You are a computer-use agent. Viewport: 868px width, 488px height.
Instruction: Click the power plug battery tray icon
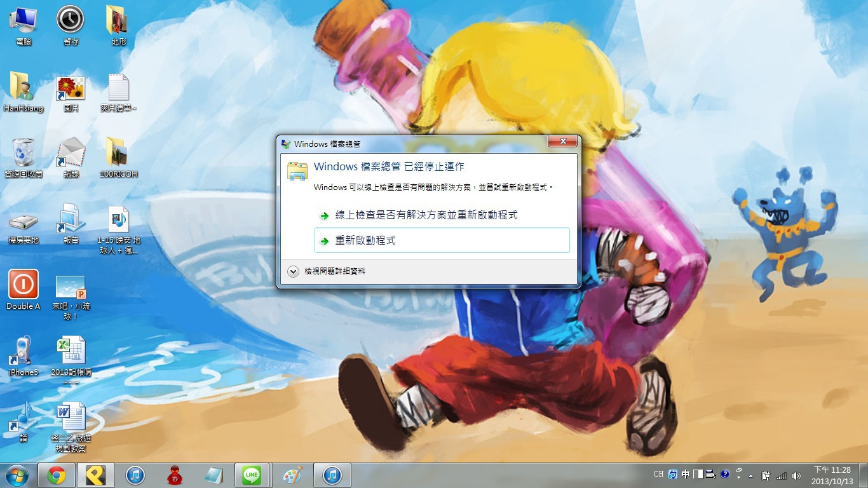pos(766,475)
